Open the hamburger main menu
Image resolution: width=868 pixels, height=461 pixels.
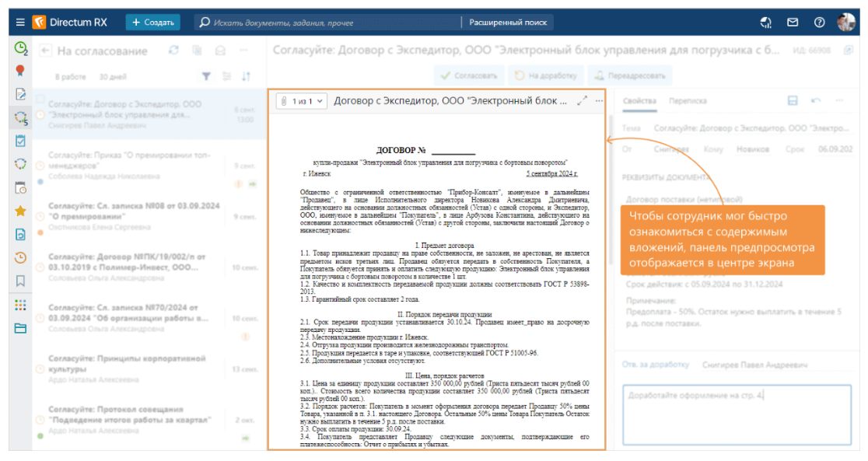[x=20, y=22]
